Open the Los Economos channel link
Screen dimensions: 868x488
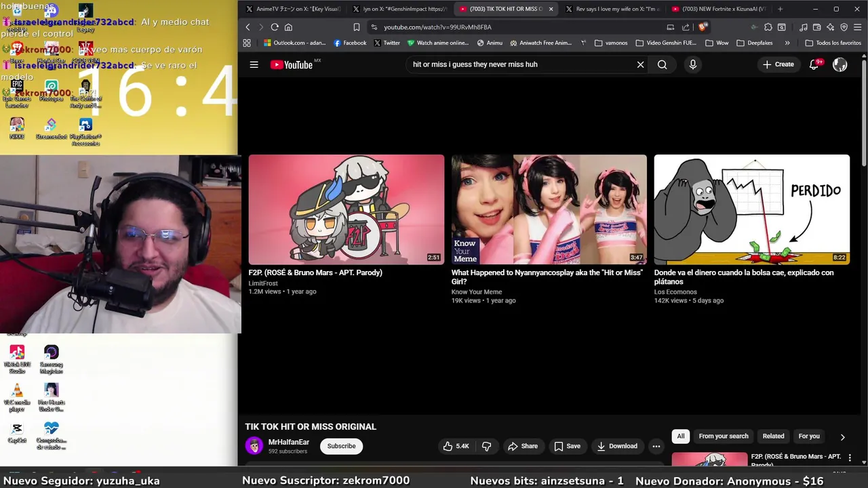(675, 292)
